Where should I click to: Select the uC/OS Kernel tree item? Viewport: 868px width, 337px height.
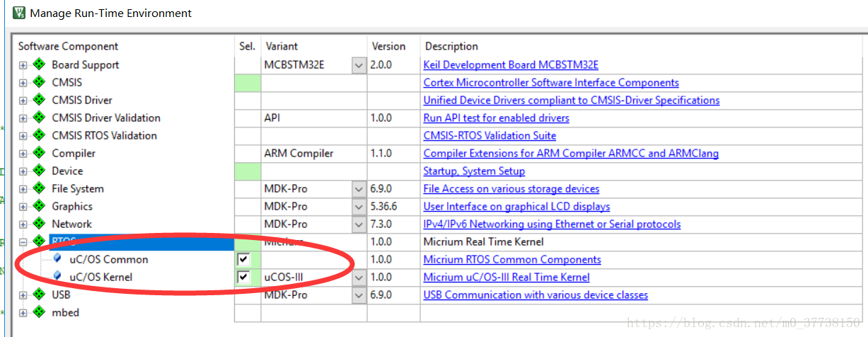pos(100,277)
